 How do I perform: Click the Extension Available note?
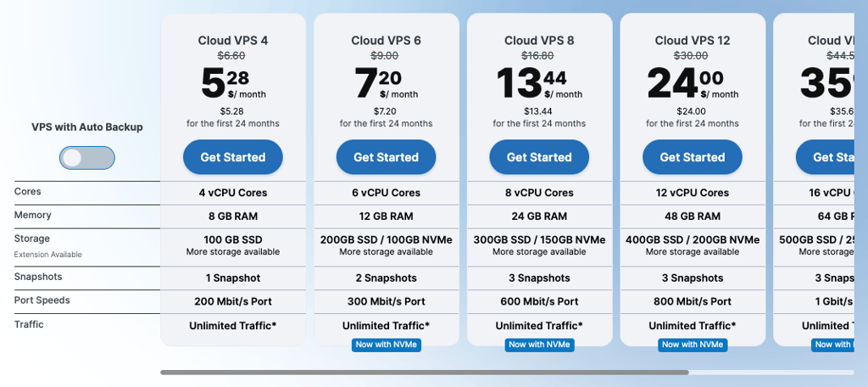(48, 255)
